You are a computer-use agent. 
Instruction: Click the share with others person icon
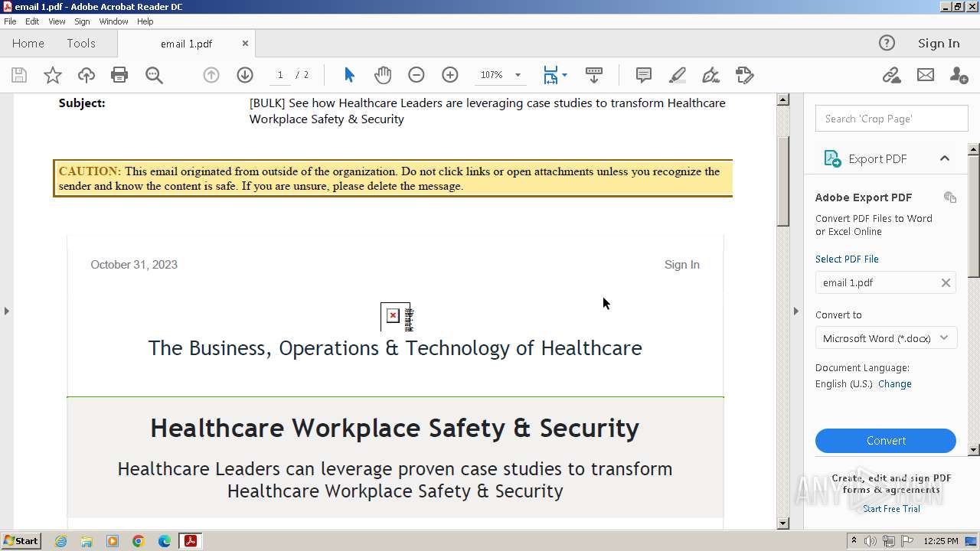[959, 75]
